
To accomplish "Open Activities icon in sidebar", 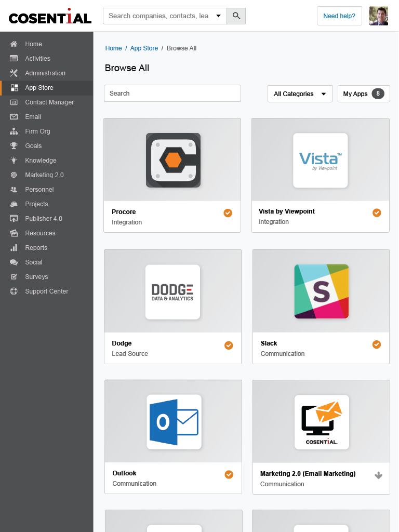I will pos(14,59).
